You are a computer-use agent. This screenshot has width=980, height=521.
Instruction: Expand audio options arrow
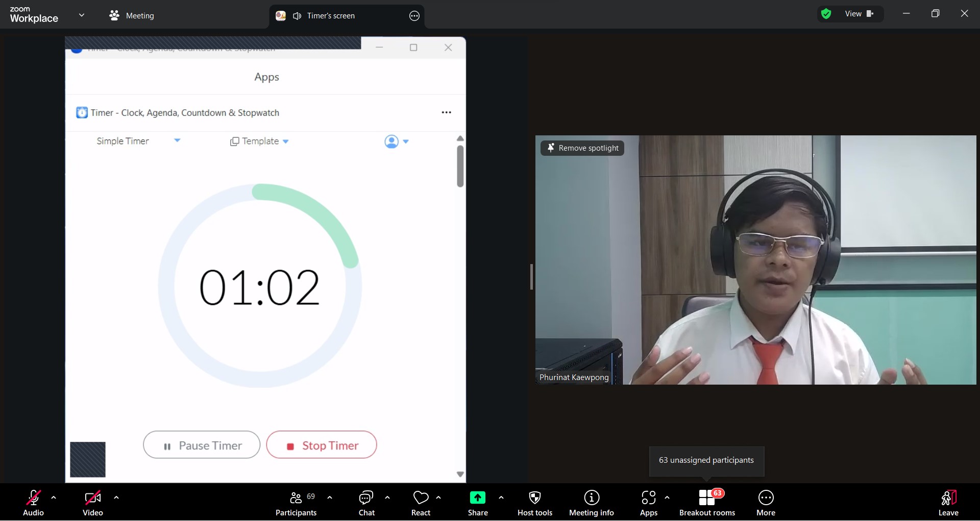point(54,498)
